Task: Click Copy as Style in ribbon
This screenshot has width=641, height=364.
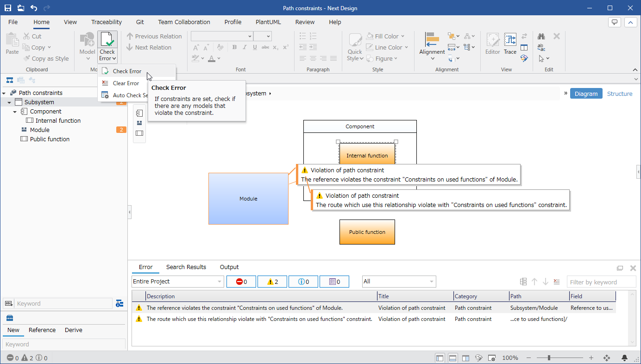Action: pyautogui.click(x=45, y=58)
